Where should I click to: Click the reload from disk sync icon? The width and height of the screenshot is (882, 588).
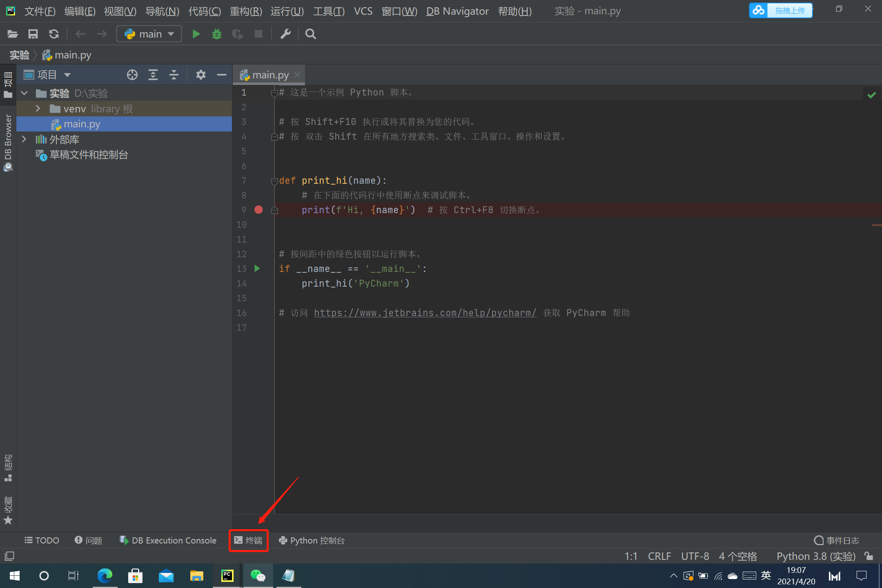click(54, 34)
